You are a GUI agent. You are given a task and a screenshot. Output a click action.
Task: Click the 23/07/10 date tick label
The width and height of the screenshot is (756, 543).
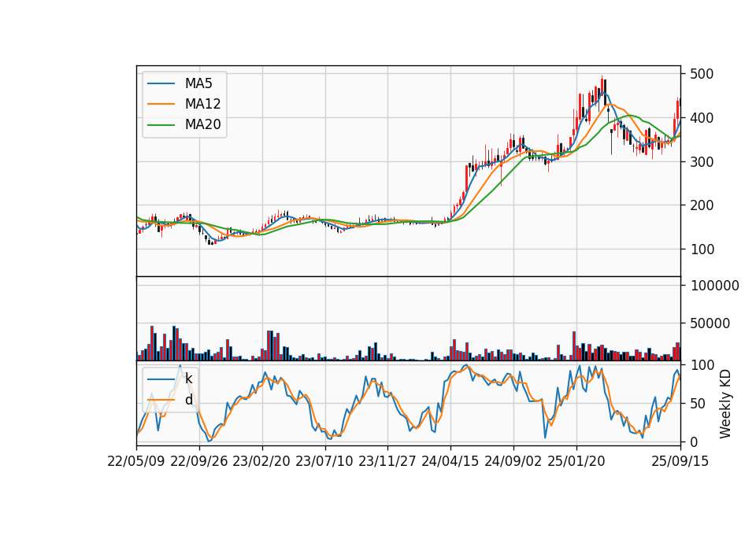(324, 461)
